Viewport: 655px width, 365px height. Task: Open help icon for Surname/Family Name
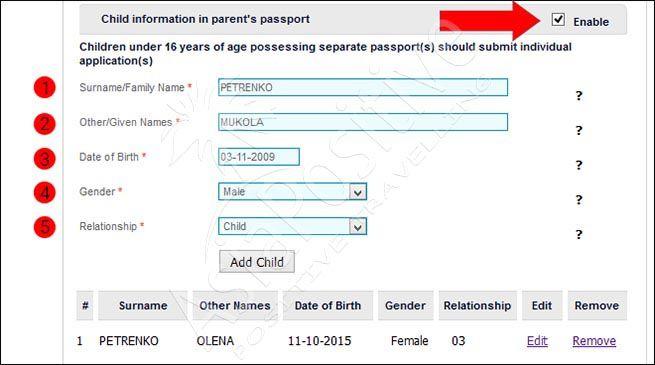[579, 96]
